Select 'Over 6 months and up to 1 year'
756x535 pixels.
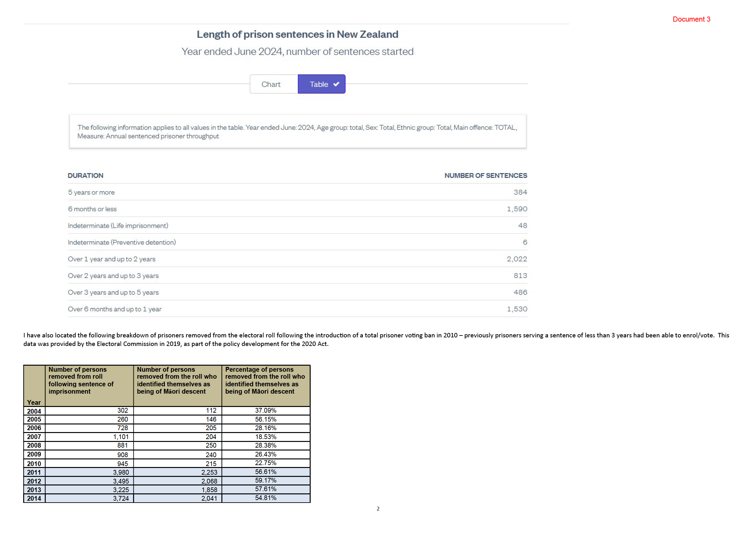[x=115, y=309]
